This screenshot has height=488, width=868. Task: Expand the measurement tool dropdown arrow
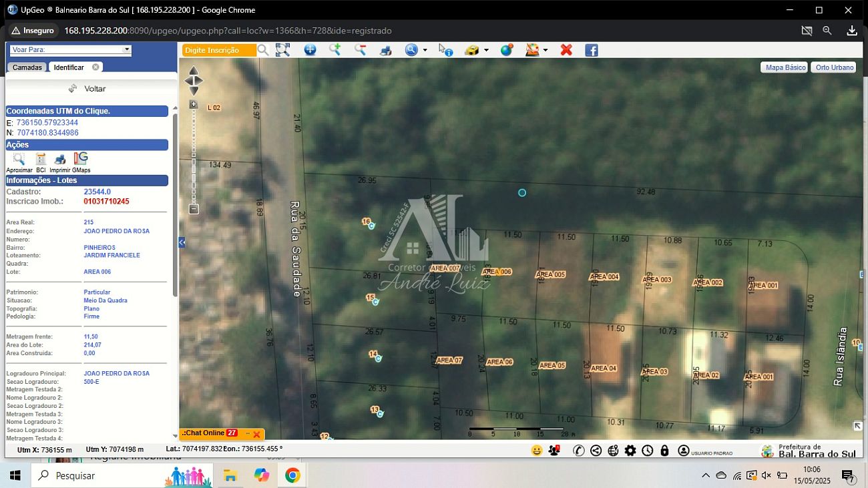(486, 50)
